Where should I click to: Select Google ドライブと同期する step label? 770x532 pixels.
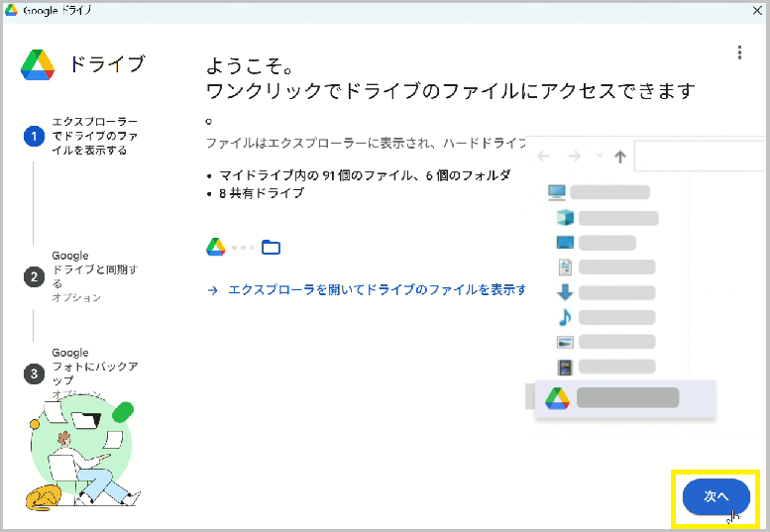click(x=95, y=269)
